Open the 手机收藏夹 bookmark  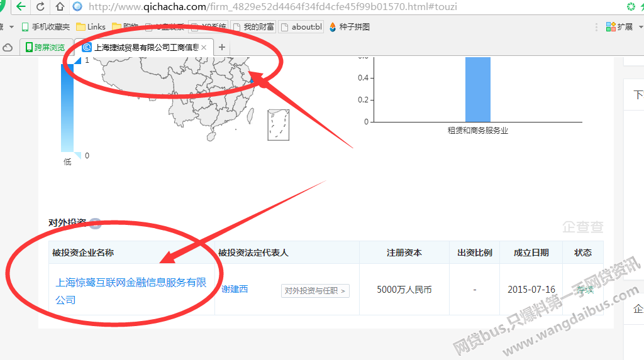(45, 26)
